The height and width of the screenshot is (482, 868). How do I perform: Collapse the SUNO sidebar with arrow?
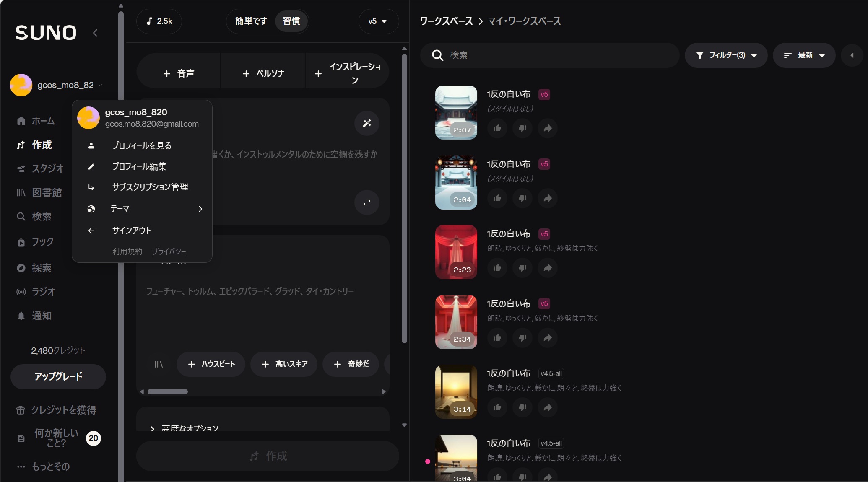[x=96, y=33]
